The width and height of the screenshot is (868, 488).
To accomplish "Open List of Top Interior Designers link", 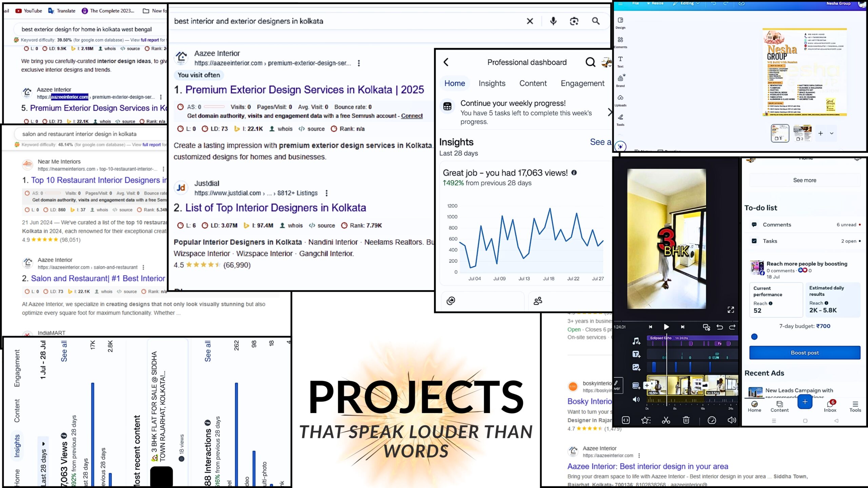I will [276, 208].
